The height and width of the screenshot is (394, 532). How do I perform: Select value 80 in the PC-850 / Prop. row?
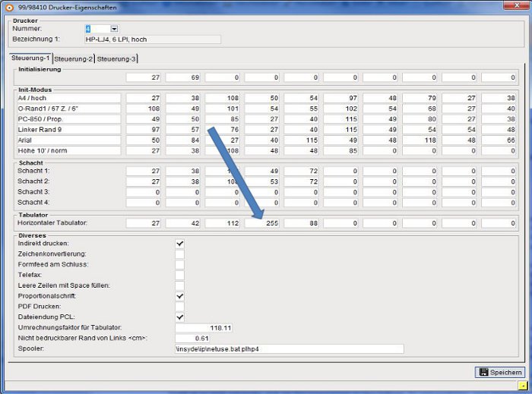tap(420, 119)
